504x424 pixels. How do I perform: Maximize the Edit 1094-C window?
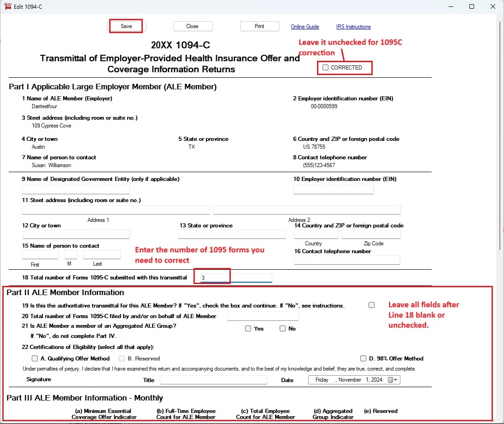coord(471,6)
